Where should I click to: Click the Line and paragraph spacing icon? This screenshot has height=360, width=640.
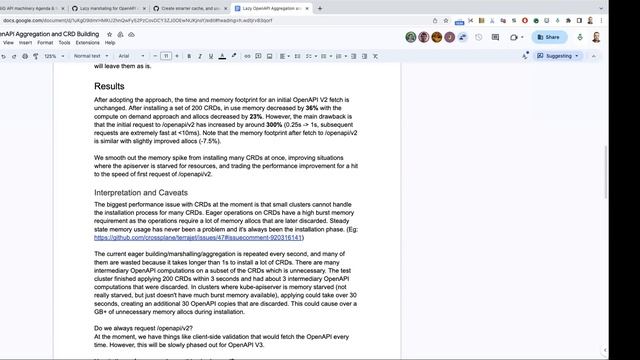297,56
